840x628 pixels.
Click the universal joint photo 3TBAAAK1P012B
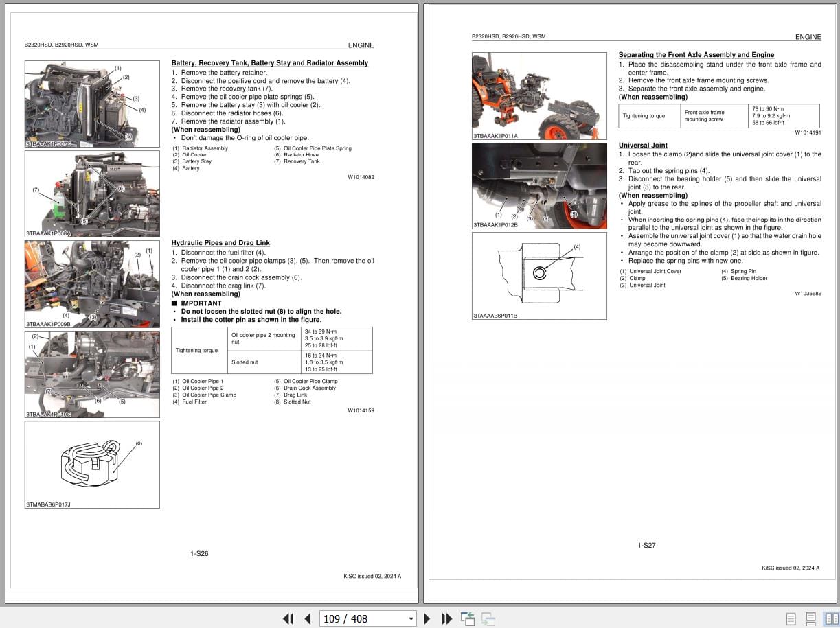click(x=539, y=186)
